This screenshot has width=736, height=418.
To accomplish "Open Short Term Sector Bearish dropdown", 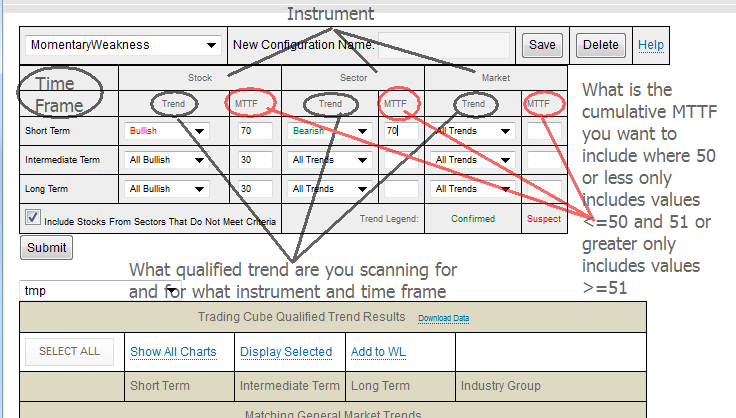I will [329, 130].
